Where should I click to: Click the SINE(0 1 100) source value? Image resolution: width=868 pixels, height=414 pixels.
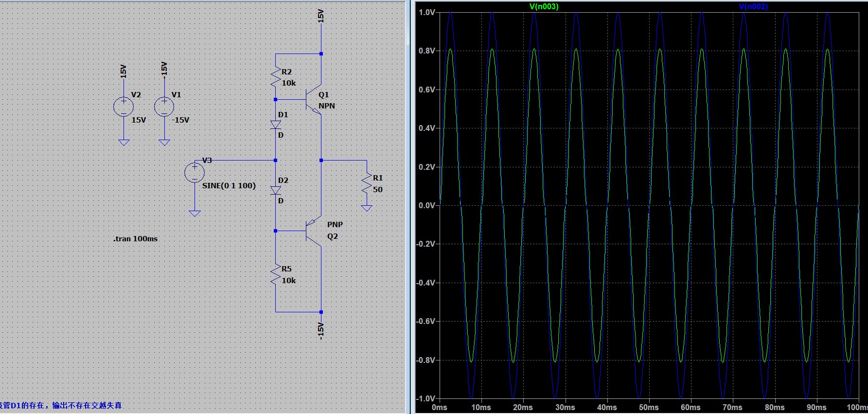click(x=229, y=185)
